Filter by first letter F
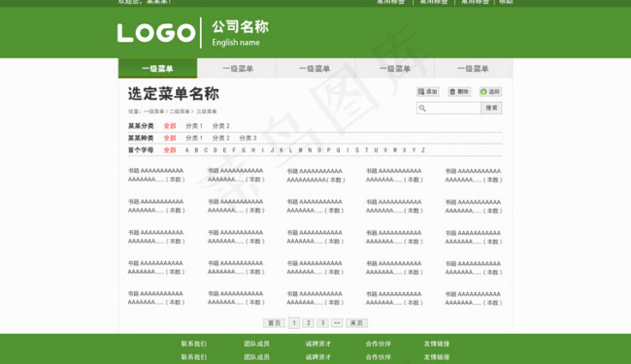The image size is (631, 364). pyautogui.click(x=234, y=150)
